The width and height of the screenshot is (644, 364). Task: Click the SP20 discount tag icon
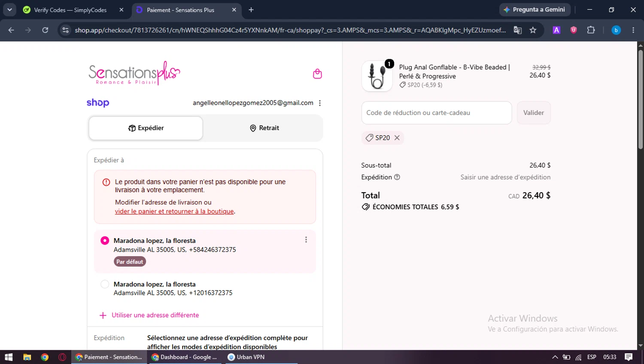(x=369, y=138)
